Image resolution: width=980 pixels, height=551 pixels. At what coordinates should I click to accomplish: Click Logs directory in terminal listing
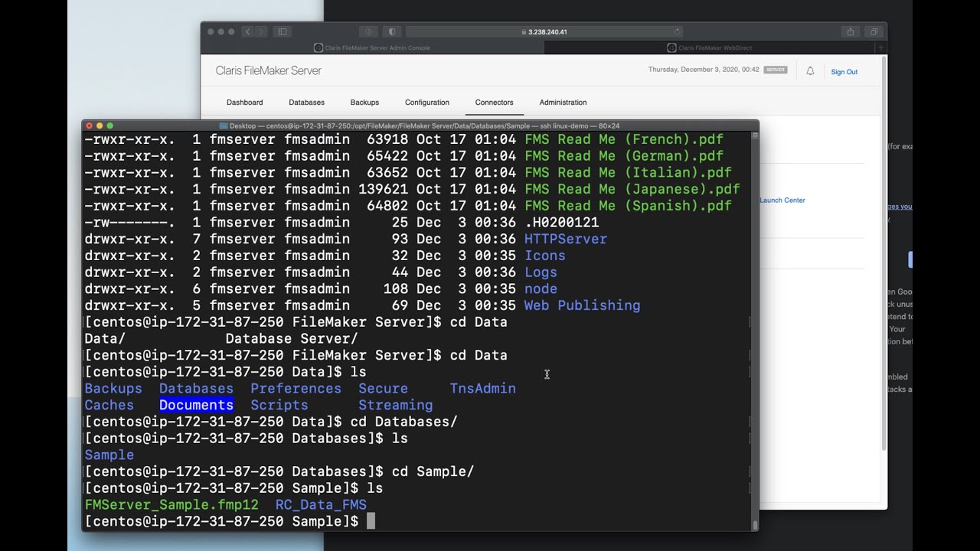(541, 272)
